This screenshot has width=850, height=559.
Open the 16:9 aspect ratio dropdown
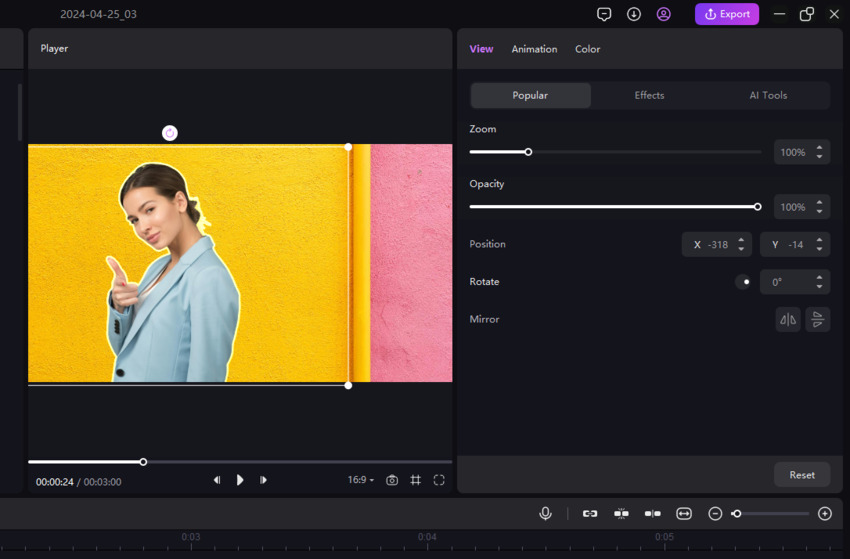360,480
